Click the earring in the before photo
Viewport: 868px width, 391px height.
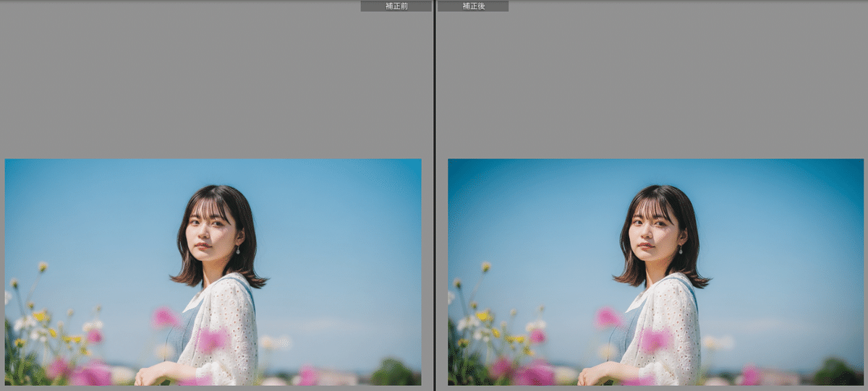click(237, 250)
